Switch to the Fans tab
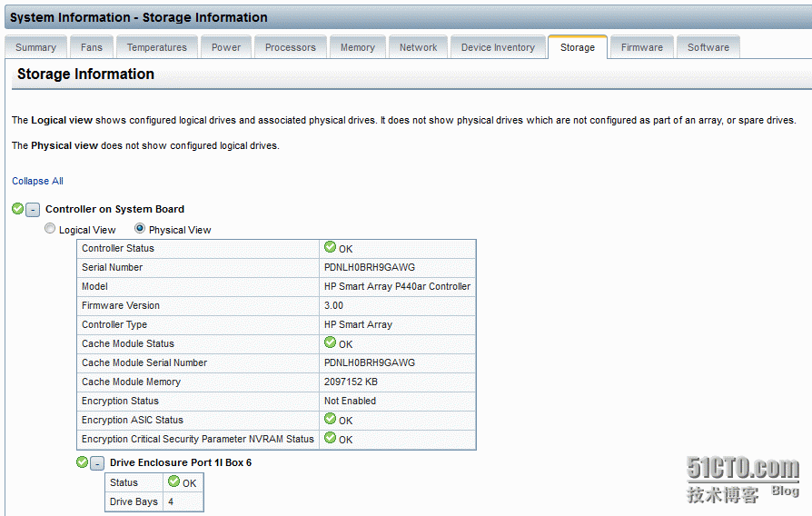The height and width of the screenshot is (516, 812). (92, 47)
